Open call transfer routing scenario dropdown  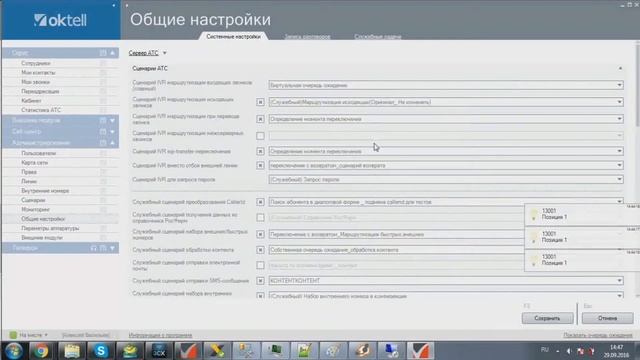(x=619, y=119)
